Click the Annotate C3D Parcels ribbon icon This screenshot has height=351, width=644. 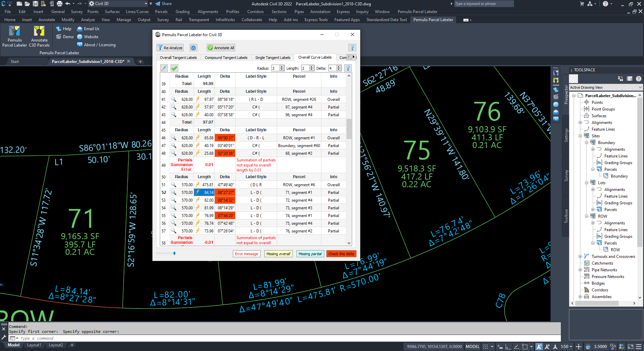[39, 32]
